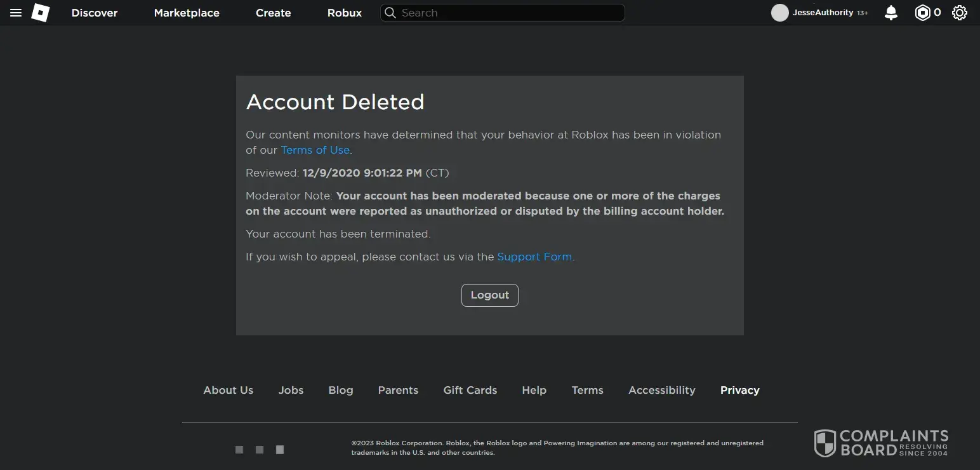
Task: Open the settings gear menu
Action: click(960, 13)
